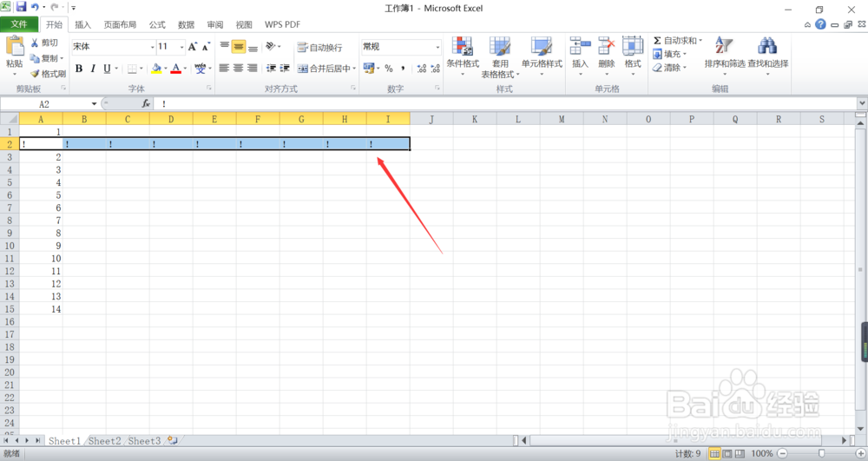The height and width of the screenshot is (461, 868).
Task: Click the increase decimal icon
Action: [422, 68]
